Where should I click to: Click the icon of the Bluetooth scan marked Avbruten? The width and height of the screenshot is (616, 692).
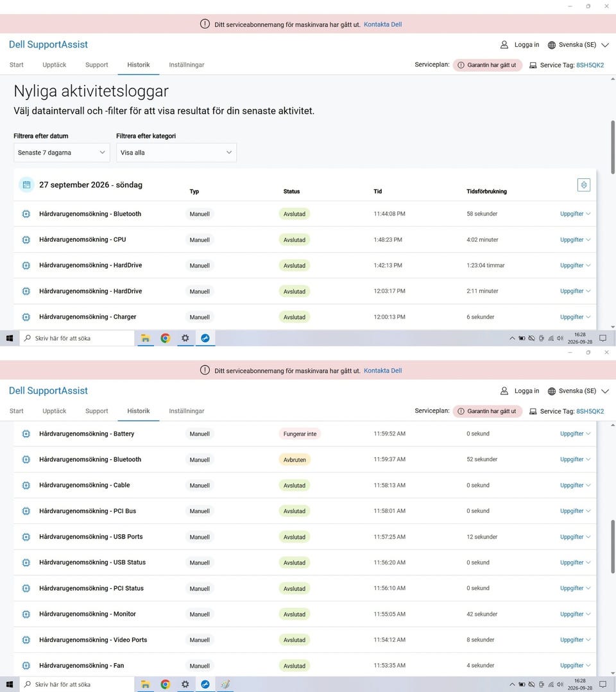click(x=26, y=459)
